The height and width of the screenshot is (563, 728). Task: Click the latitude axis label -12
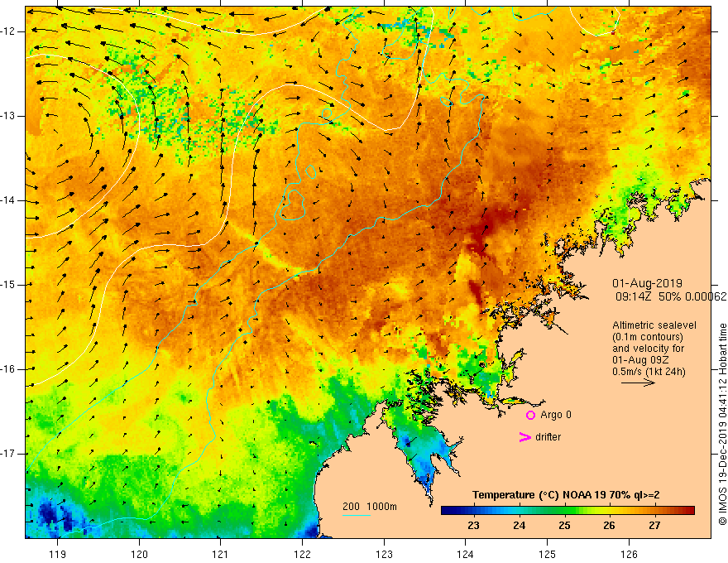(x=8, y=31)
